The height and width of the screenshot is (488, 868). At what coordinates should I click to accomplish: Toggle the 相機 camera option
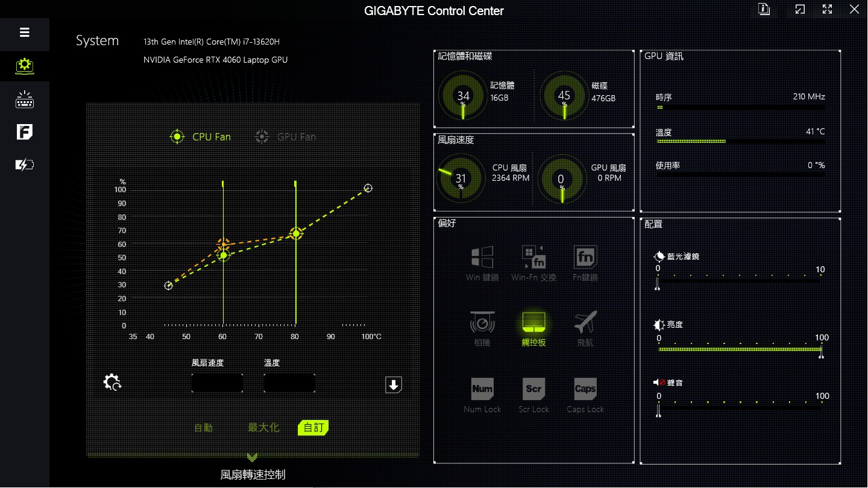(482, 329)
